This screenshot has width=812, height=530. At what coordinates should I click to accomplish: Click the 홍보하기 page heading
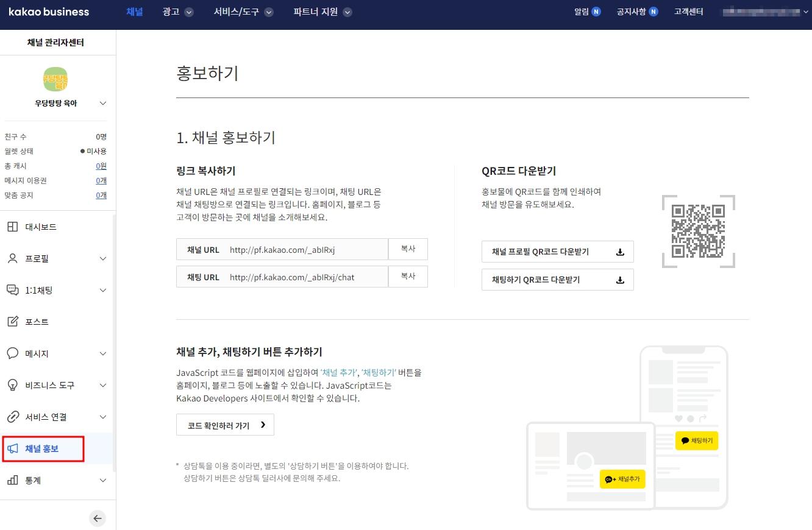coord(207,73)
